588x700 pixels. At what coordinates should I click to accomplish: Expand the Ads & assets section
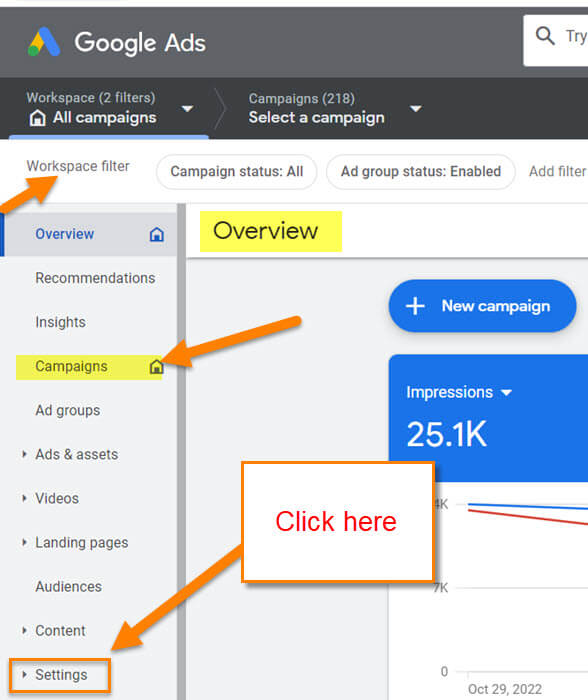tap(24, 454)
